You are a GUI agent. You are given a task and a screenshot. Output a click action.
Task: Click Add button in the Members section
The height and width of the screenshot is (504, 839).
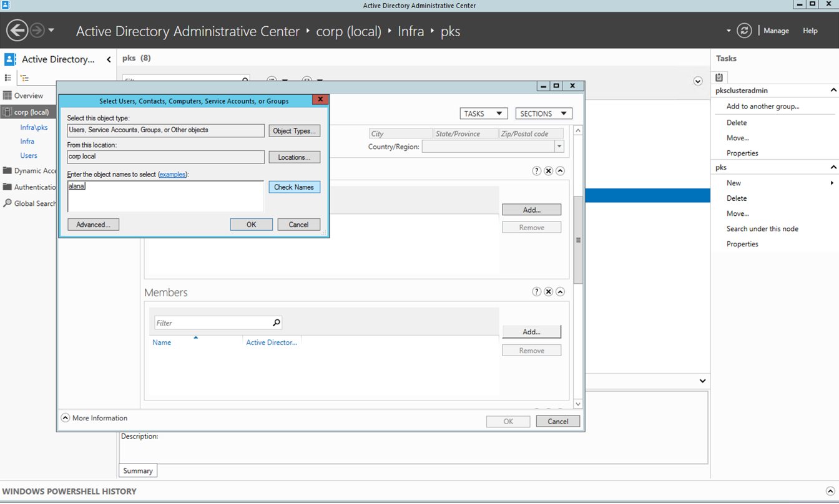point(532,332)
